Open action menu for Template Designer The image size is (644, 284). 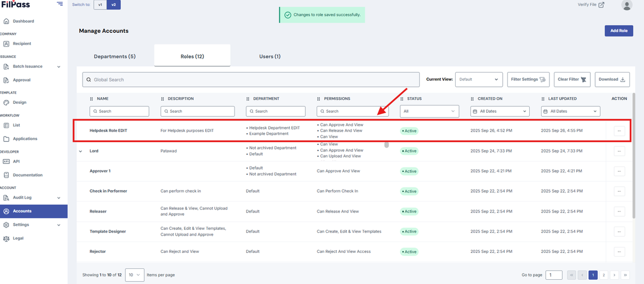pyautogui.click(x=619, y=231)
